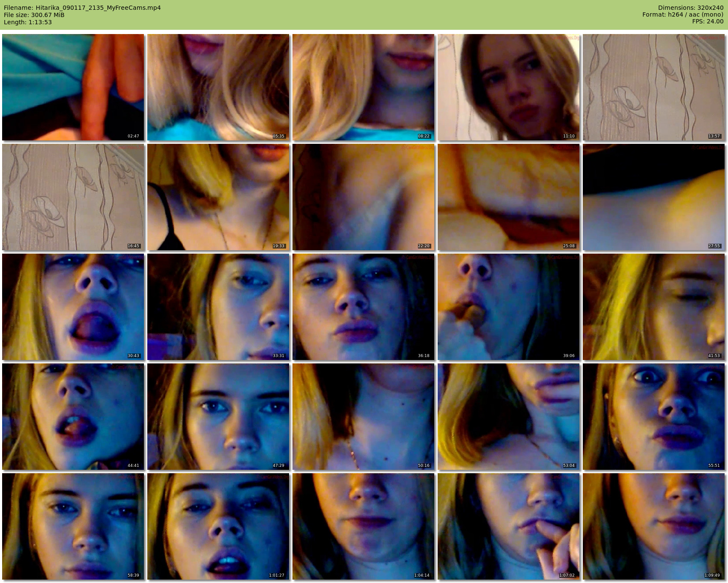Viewport: 728px width, 583px height.
Task: Select the wallpaper frame at 13:57
Action: pyautogui.click(x=653, y=87)
